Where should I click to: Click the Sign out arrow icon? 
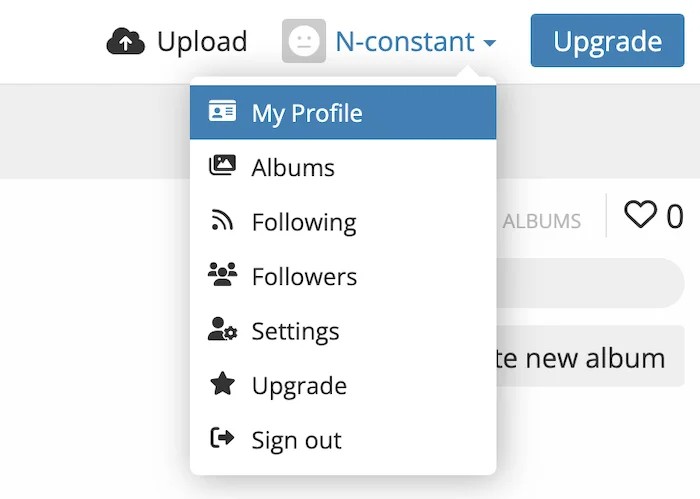tap(222, 438)
